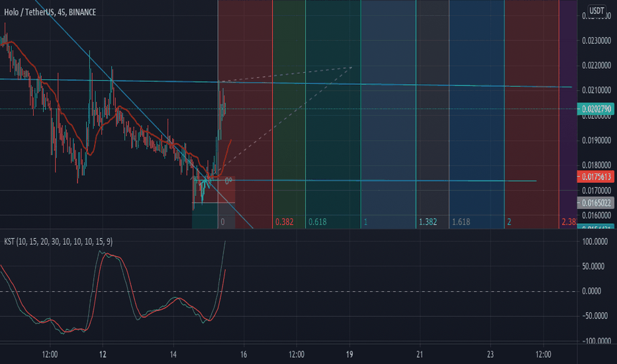Click the 0.0230000 price axis label
The image size is (617, 364).
[x=596, y=40]
